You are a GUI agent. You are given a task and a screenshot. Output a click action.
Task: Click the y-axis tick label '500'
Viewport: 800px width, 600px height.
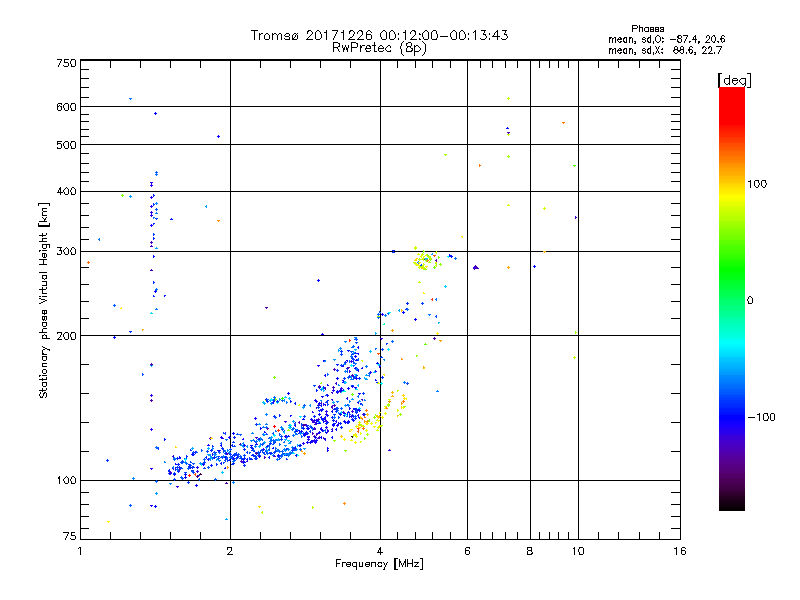(66, 145)
